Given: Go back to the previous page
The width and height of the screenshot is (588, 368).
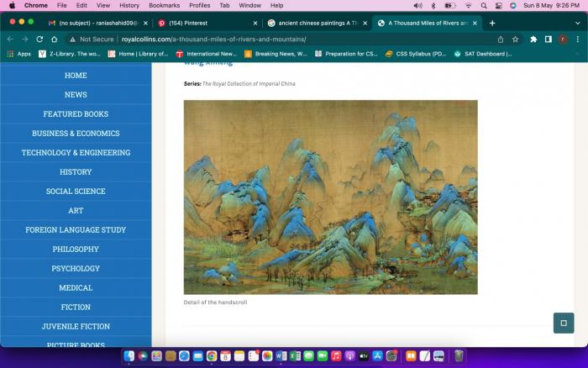Looking at the screenshot, I should coord(10,39).
